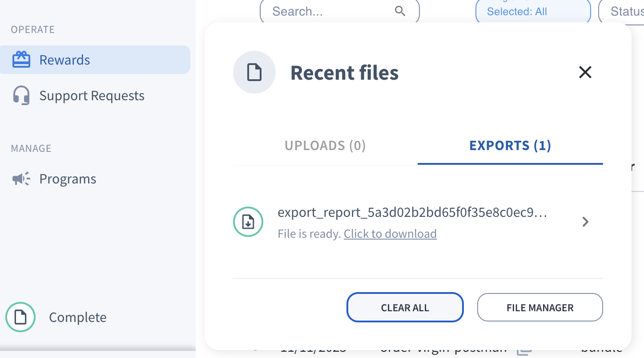Click the Complete file status icon

(20, 317)
